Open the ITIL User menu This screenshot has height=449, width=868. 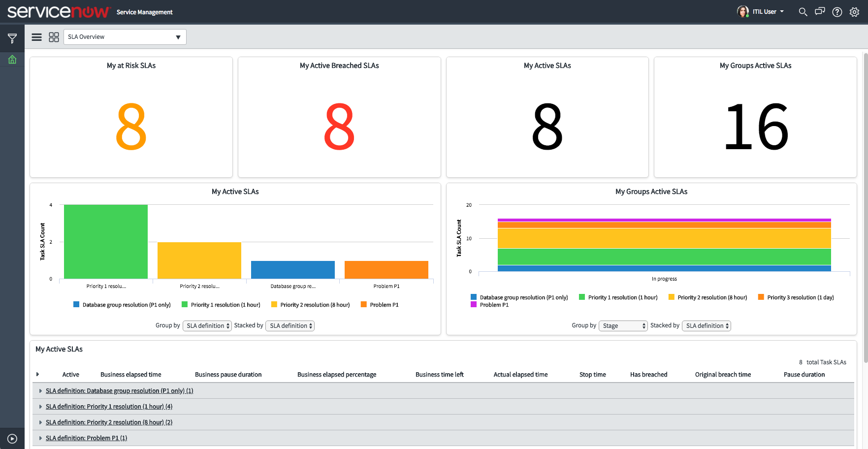coord(768,12)
